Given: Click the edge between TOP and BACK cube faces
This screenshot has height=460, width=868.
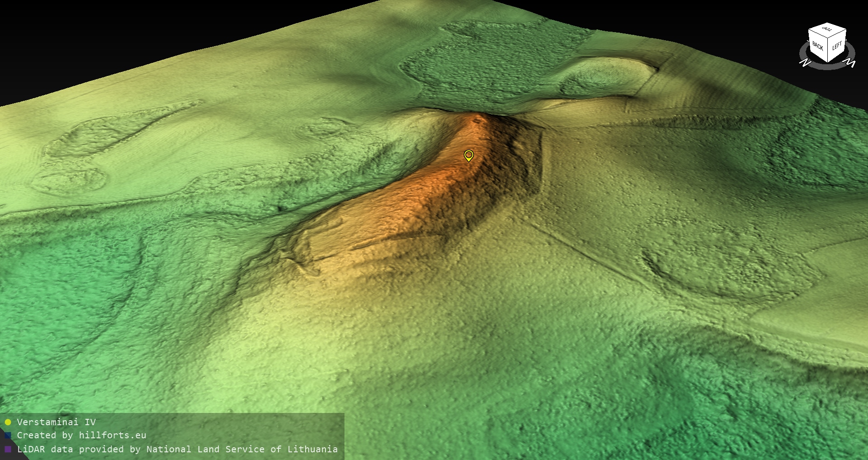Looking at the screenshot, I should click(x=818, y=33).
